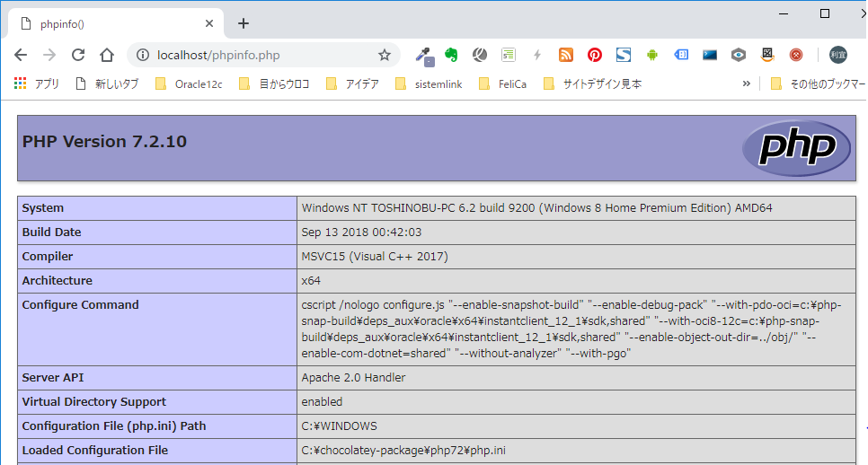Image resolution: width=868 pixels, height=465 pixels.
Task: Open the Oracle12c bookmark folder
Action: coord(189,83)
